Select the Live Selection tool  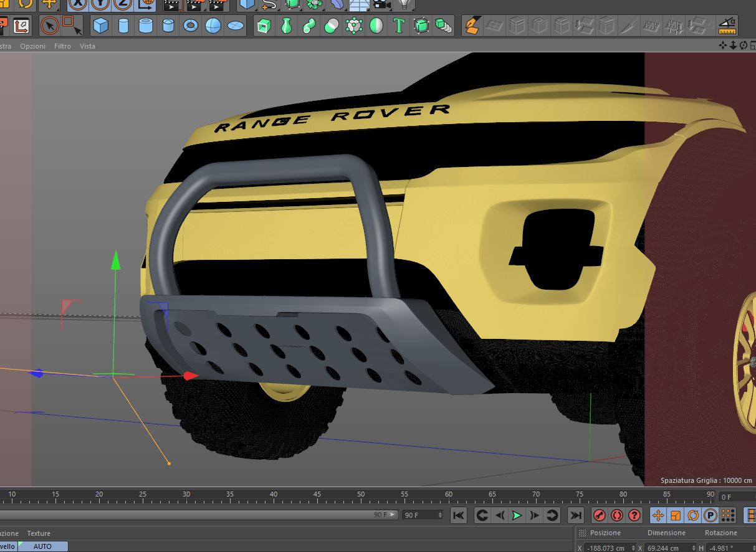(x=49, y=26)
